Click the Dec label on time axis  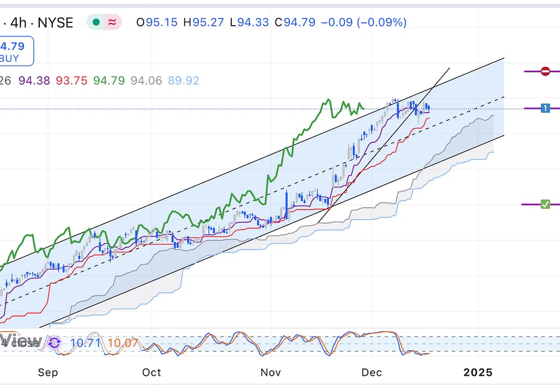click(372, 373)
